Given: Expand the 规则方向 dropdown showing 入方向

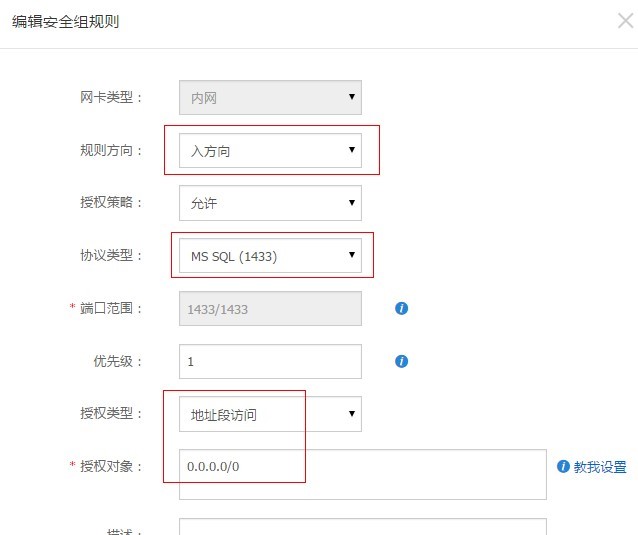Looking at the screenshot, I should 270,150.
